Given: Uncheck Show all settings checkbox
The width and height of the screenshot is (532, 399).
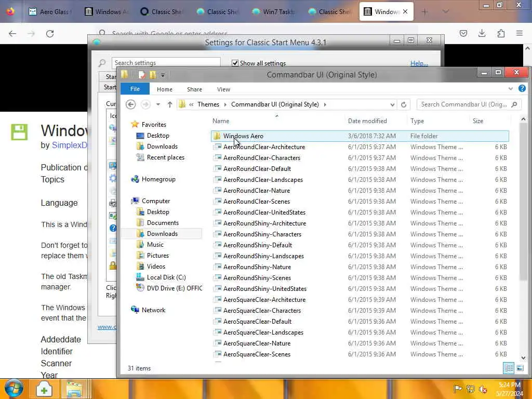Looking at the screenshot, I should point(235,63).
